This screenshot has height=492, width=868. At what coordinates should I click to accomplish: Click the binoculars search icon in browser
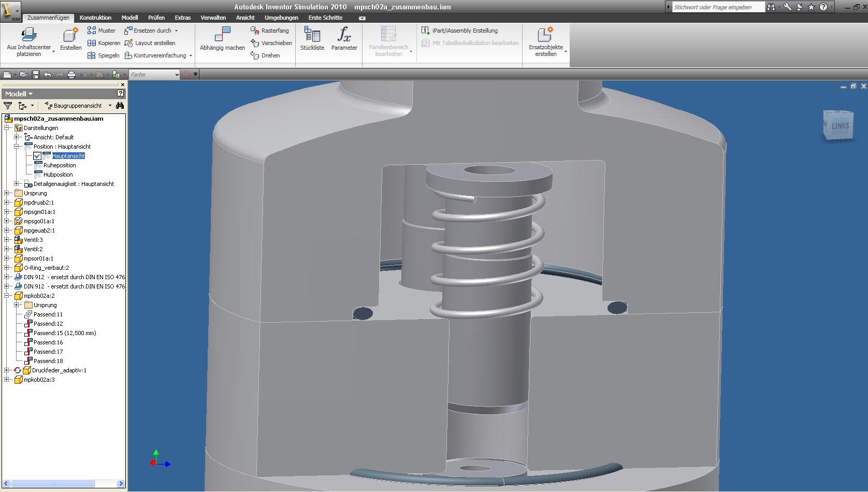pos(120,106)
